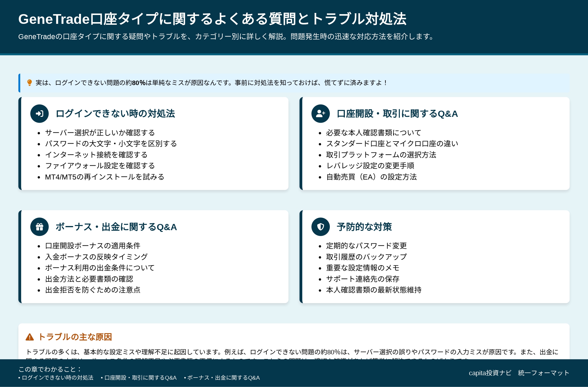Click the user-plus icon beside 口座開設・取引に関するQ&A
Viewport: 588px width, 387px height.
tap(320, 114)
